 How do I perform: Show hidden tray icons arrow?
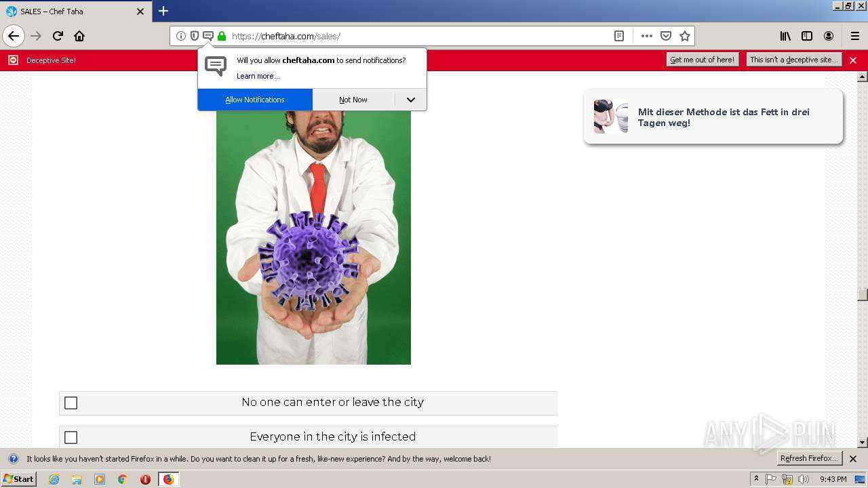[757, 479]
